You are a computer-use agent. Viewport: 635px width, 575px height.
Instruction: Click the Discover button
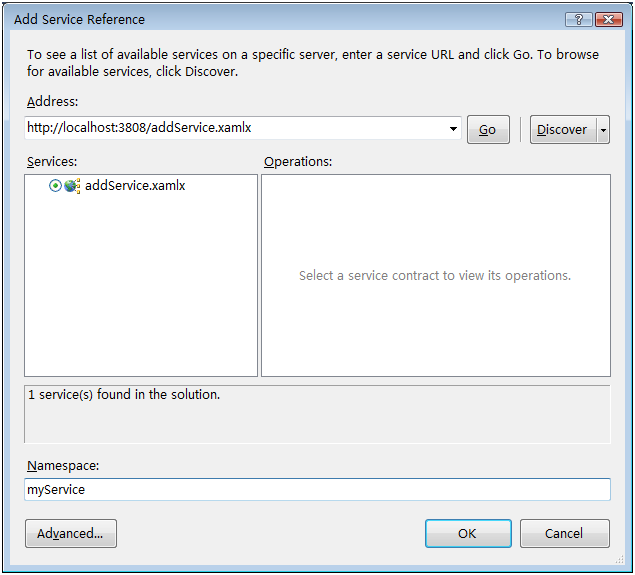[x=563, y=130]
